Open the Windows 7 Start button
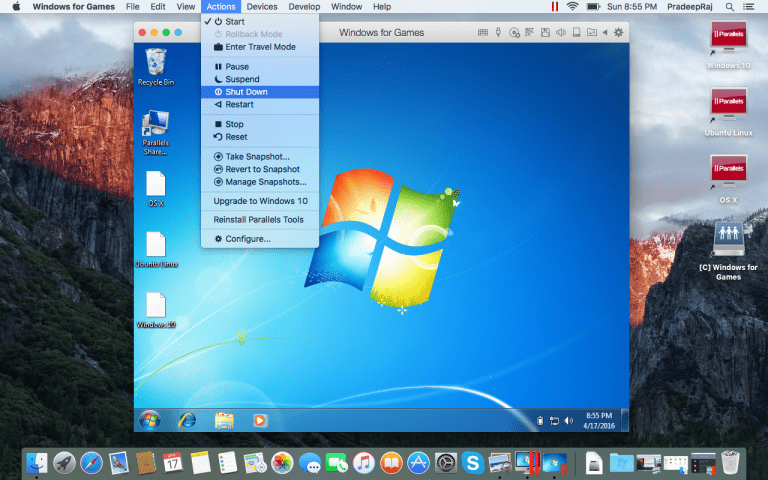This screenshot has height=480, width=768. click(149, 420)
